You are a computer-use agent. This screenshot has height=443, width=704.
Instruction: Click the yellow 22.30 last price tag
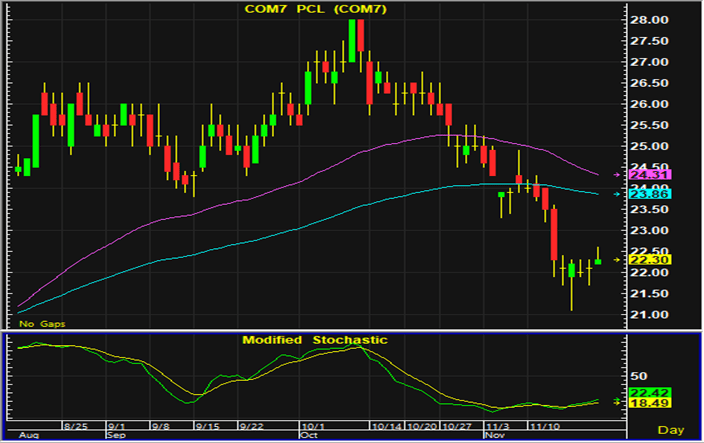click(x=644, y=260)
